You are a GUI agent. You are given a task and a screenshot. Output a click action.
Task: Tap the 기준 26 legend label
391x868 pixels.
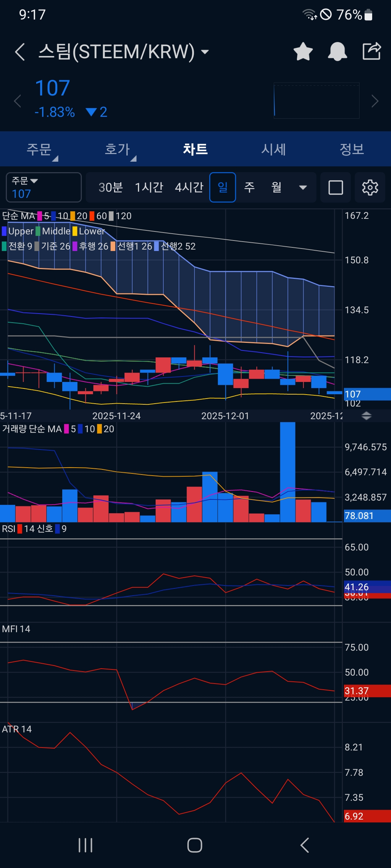(x=52, y=246)
